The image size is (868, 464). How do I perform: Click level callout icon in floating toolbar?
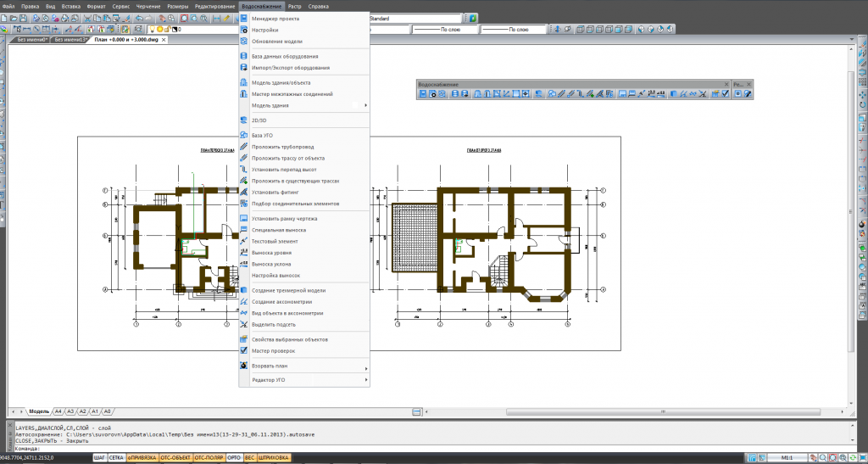[651, 93]
